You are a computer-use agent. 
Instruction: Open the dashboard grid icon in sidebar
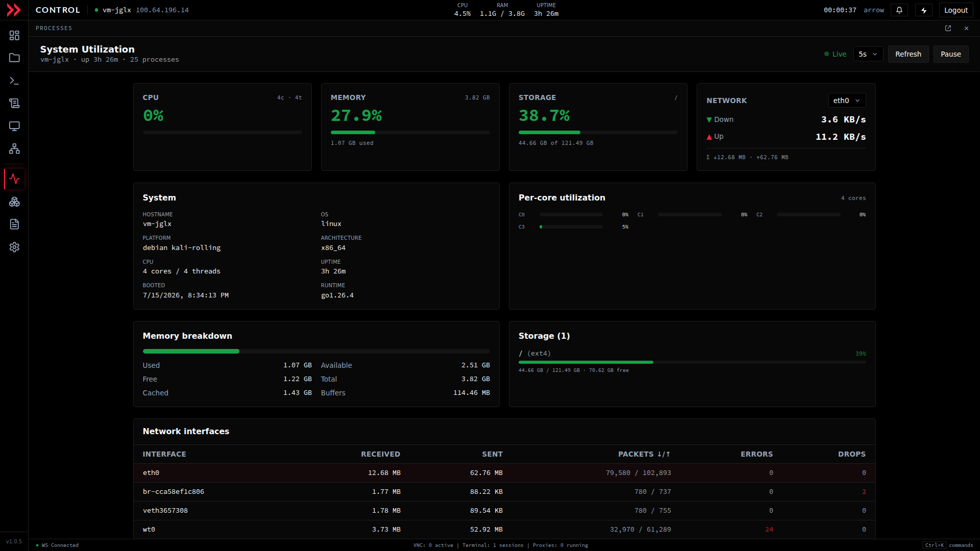tap(14, 35)
